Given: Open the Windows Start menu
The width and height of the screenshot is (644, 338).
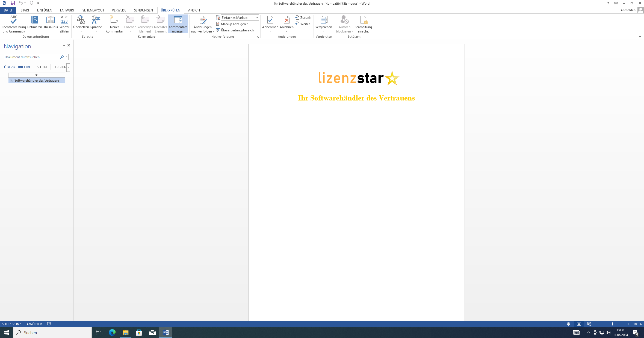Looking at the screenshot, I should click(x=7, y=333).
